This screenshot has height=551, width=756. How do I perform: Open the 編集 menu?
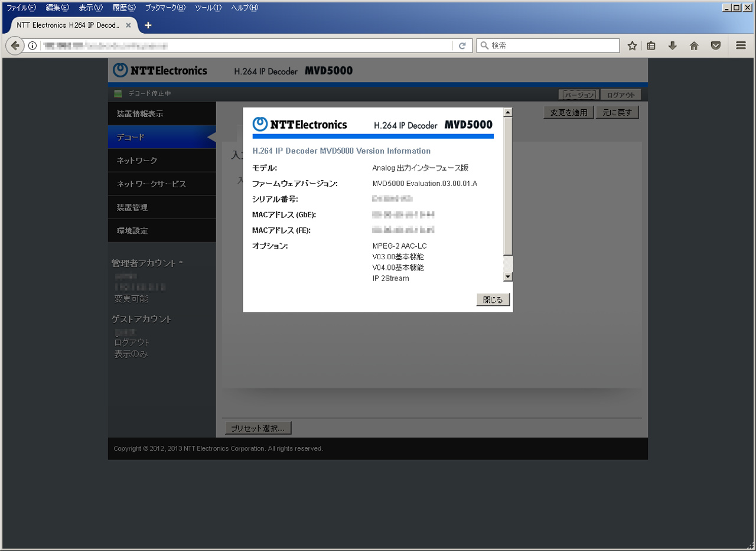click(x=57, y=8)
